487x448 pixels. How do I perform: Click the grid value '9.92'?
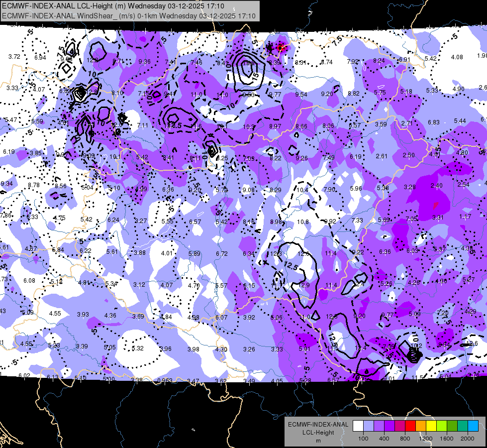tap(330, 222)
